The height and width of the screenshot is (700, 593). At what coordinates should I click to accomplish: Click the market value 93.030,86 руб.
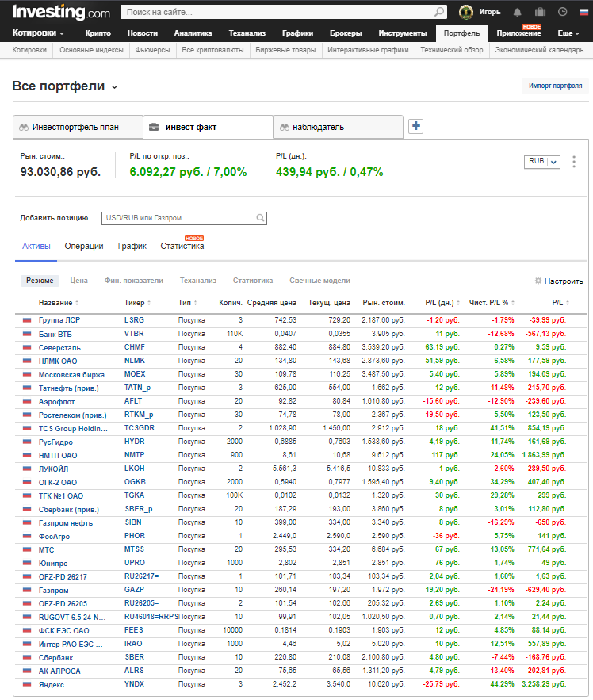[x=60, y=172]
